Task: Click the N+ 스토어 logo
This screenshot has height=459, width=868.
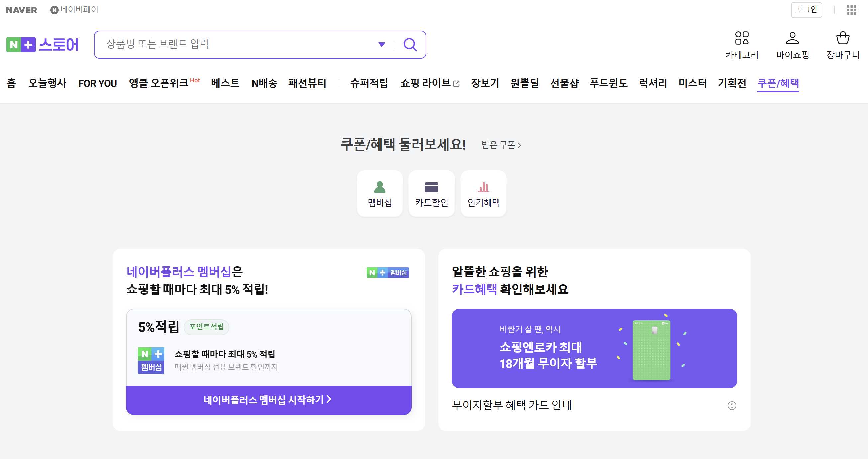Action: 42,45
